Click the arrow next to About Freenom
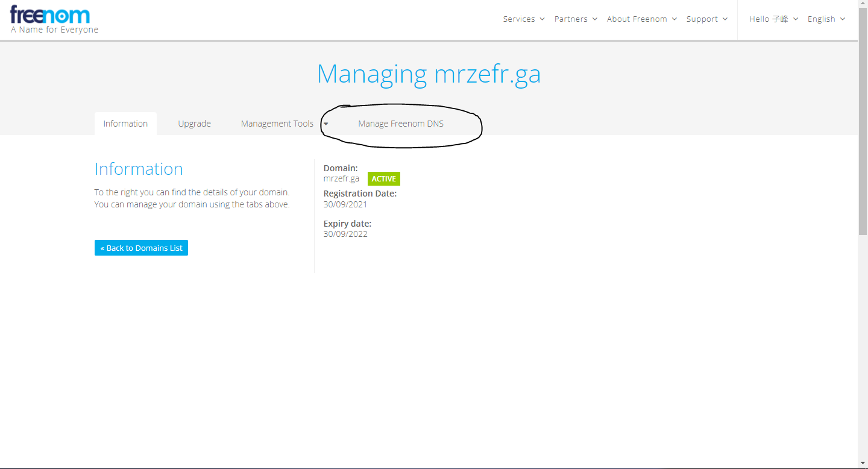 tap(675, 19)
